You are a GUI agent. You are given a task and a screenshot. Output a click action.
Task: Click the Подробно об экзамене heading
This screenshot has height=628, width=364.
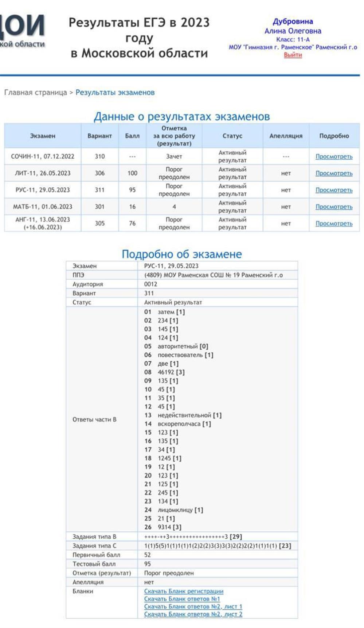182,254
